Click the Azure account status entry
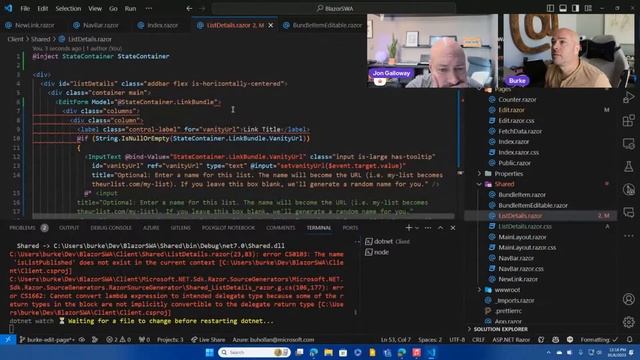Screen dimensions: 640x360 point(273,340)
